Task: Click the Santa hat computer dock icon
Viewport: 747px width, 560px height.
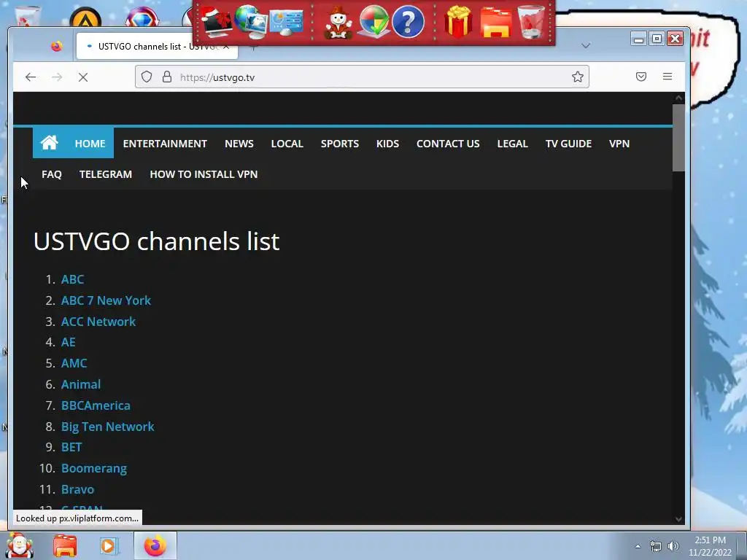Action: coord(216,22)
